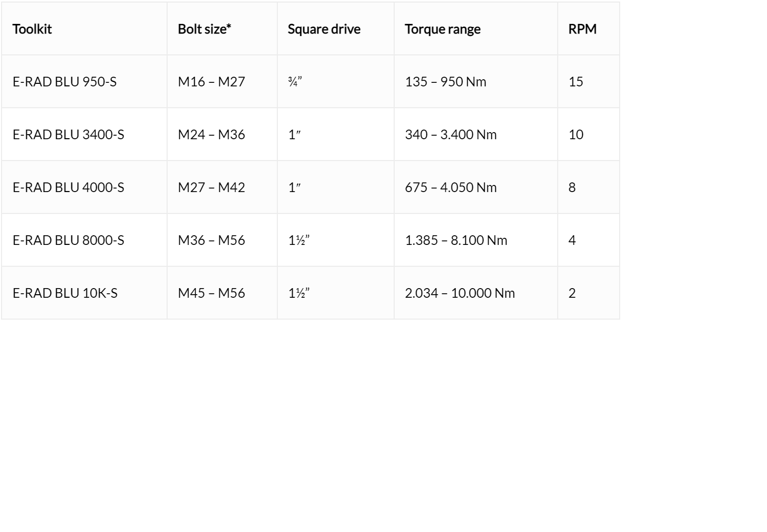Image resolution: width=767 pixels, height=532 pixels.
Task: Click the 2.034 – 10.000 Nm cell
Action: tap(476, 293)
